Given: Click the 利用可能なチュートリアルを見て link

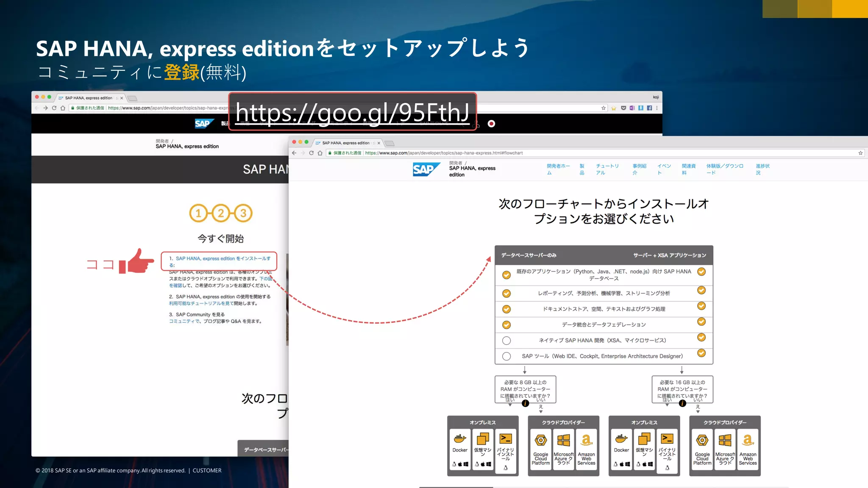Looking at the screenshot, I should 201,303.
